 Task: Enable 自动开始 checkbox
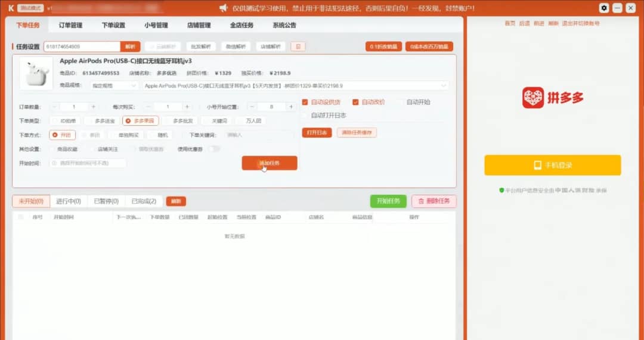pyautogui.click(x=400, y=102)
